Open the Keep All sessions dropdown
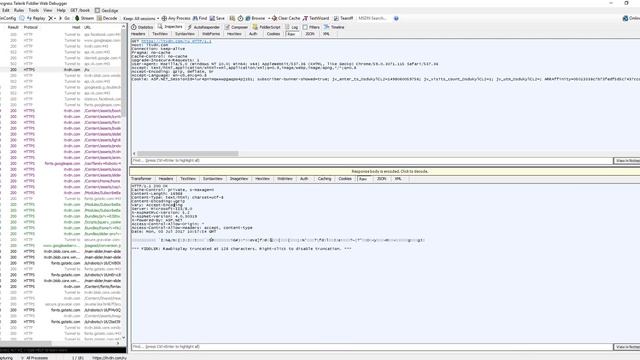Image resolution: width=640 pixels, height=360 pixels. click(141, 18)
